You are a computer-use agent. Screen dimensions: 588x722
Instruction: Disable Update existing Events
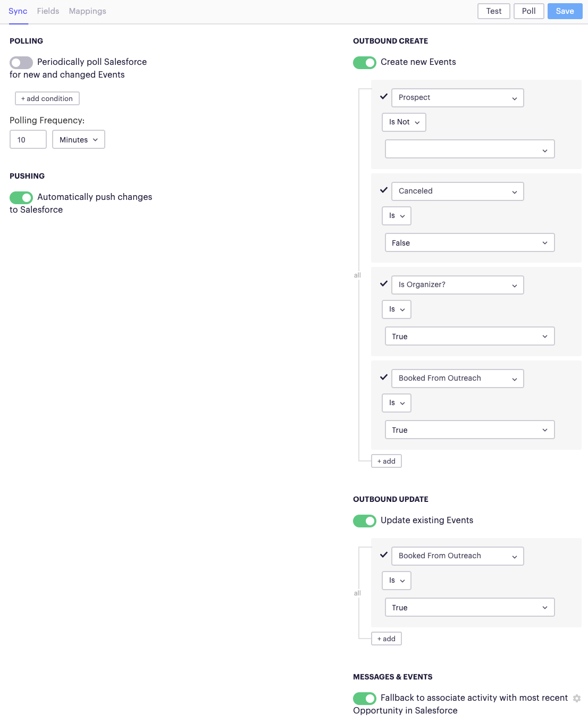(364, 520)
